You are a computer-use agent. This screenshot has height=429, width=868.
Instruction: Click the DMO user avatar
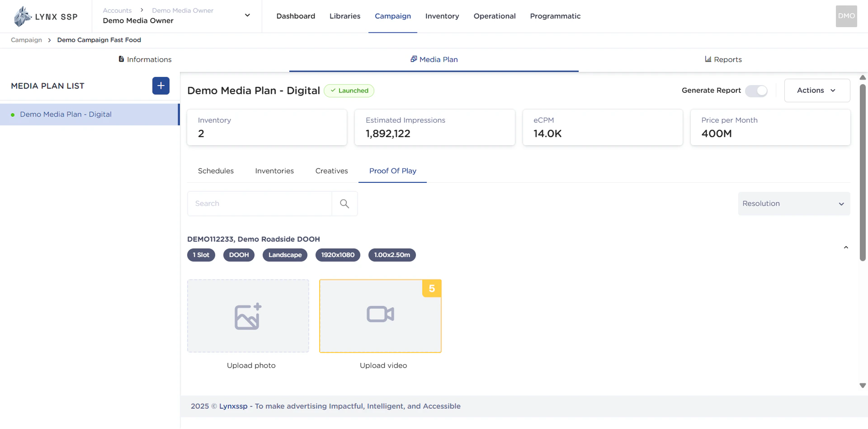(x=846, y=16)
